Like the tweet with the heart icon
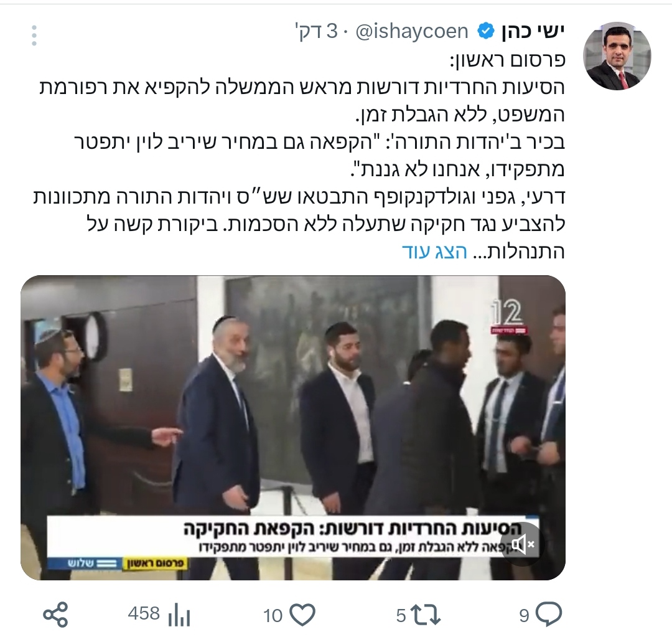This screenshot has height=642, width=672. (x=302, y=615)
